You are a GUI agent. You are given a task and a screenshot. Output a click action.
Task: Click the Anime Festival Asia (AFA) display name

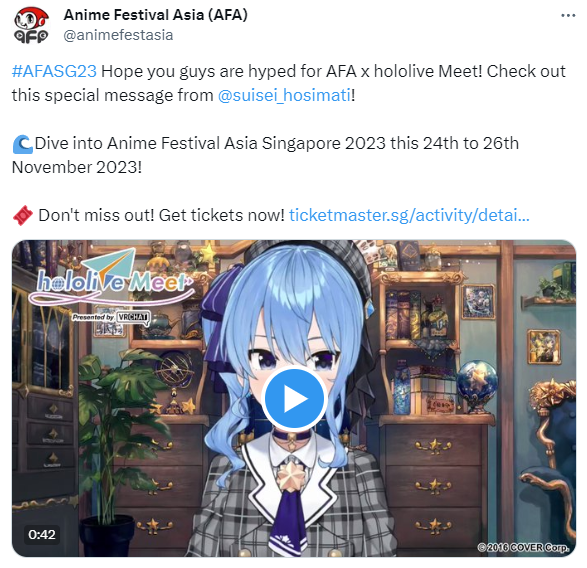click(156, 15)
